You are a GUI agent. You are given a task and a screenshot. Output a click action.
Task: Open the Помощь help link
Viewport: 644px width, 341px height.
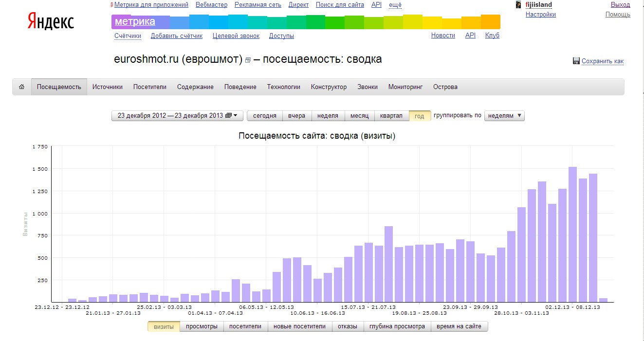click(x=618, y=15)
